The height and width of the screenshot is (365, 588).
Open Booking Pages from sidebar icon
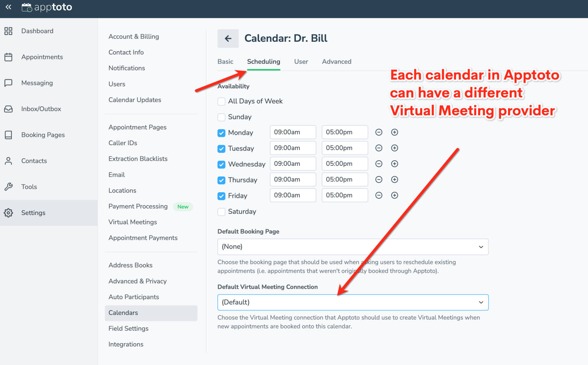click(8, 135)
